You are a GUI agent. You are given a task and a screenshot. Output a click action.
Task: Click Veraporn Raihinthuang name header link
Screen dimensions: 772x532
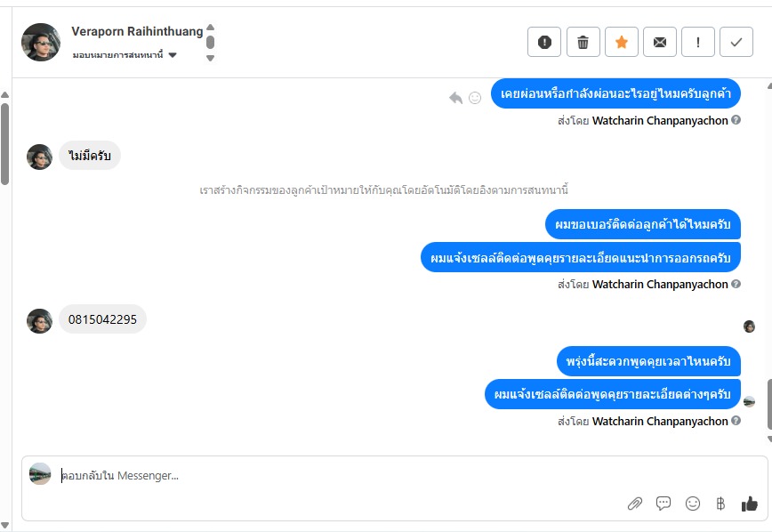tap(137, 32)
